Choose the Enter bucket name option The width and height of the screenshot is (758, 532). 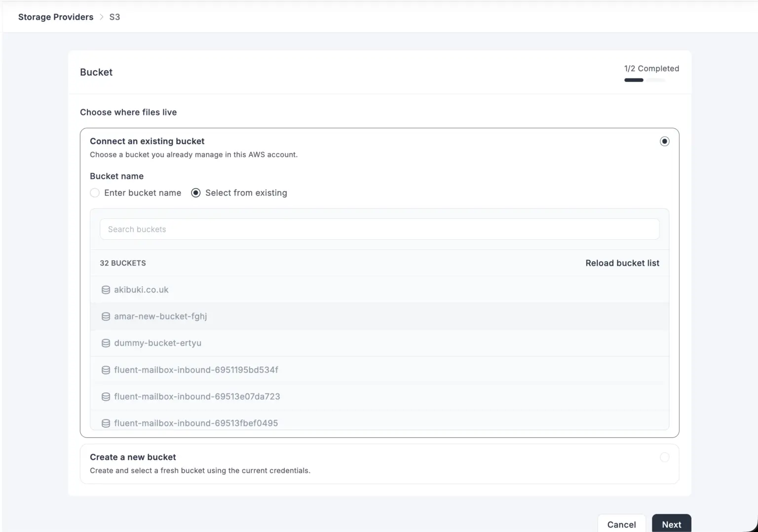pyautogui.click(x=95, y=192)
